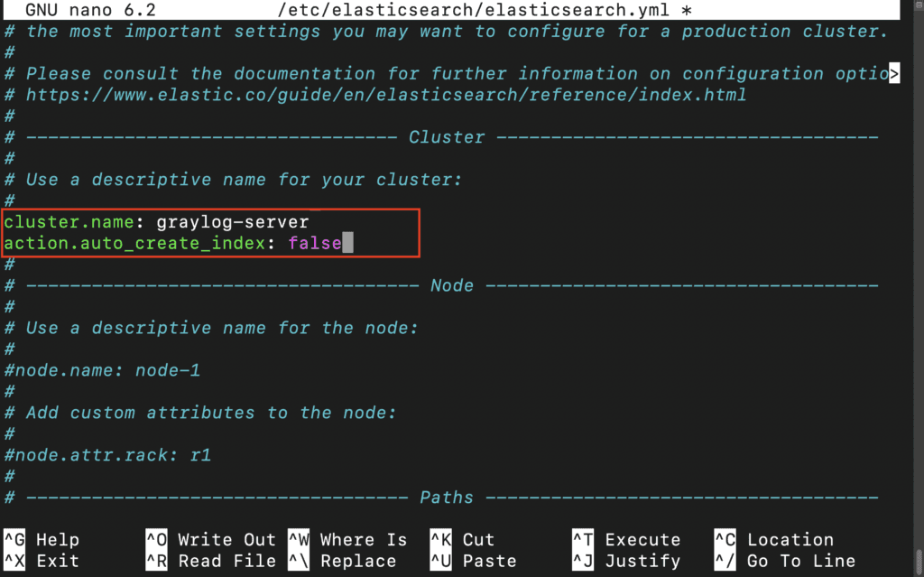This screenshot has width=924, height=577.
Task: Open the ^W Where Is search shortcut
Action: (x=347, y=540)
